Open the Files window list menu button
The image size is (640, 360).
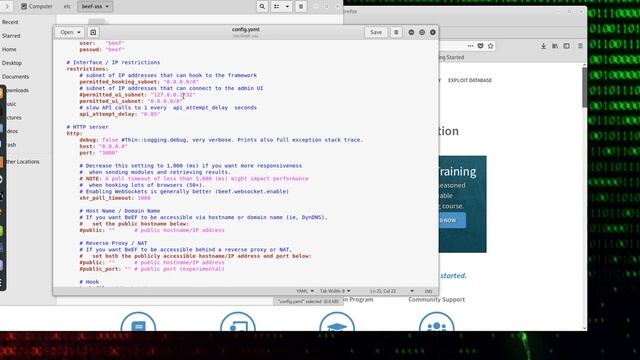(301, 7)
